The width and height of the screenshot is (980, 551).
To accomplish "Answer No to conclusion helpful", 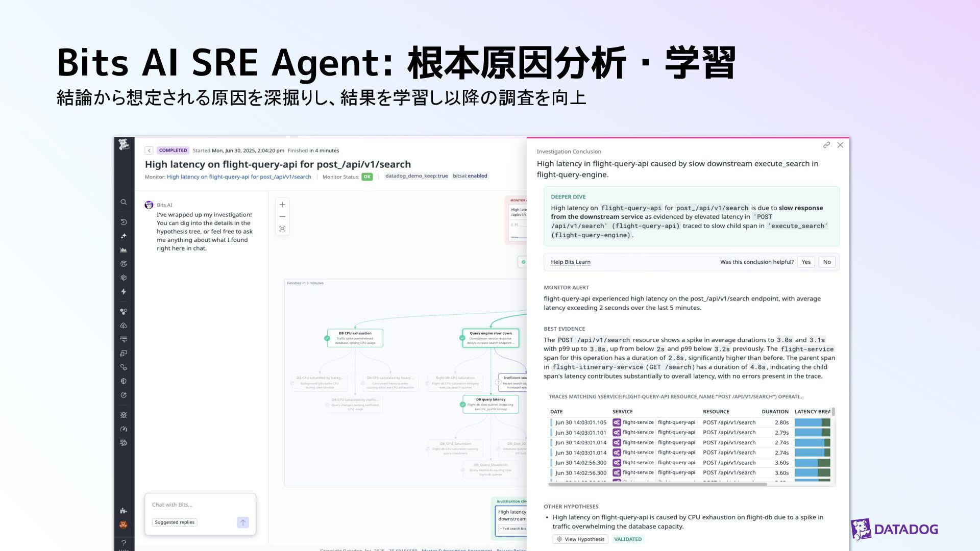I will click(x=827, y=262).
